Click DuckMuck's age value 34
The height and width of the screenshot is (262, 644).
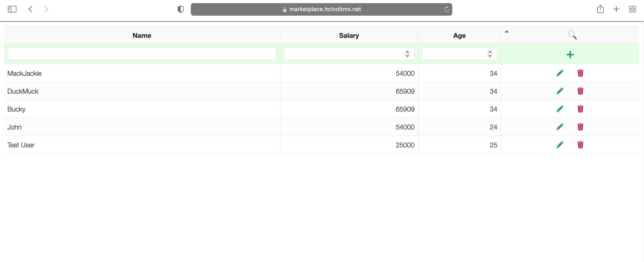click(493, 91)
